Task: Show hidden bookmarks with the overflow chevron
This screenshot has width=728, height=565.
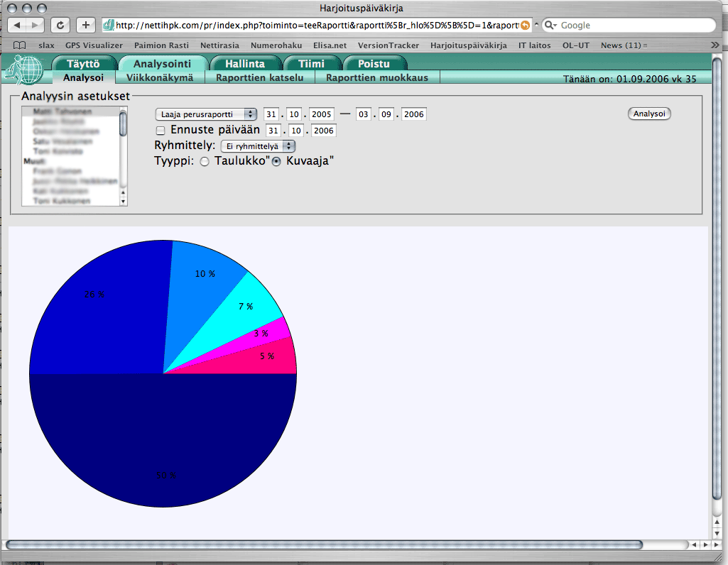Action: pos(715,45)
